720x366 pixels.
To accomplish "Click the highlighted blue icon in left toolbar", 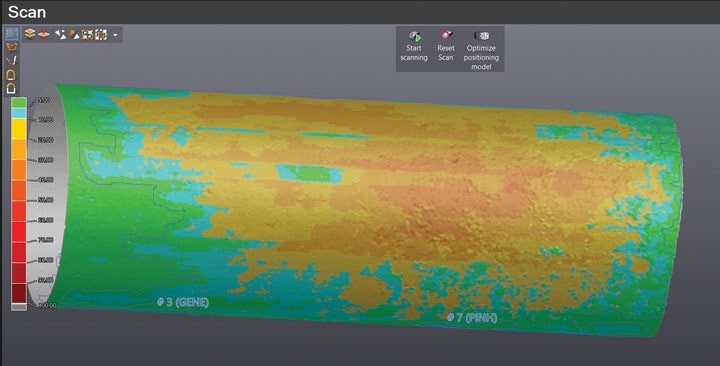I will 11,33.
